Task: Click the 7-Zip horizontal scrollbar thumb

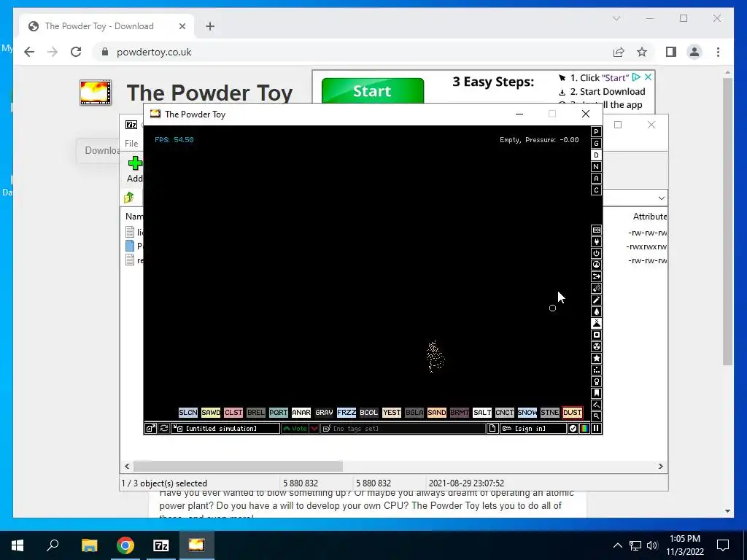Action: pyautogui.click(x=238, y=466)
